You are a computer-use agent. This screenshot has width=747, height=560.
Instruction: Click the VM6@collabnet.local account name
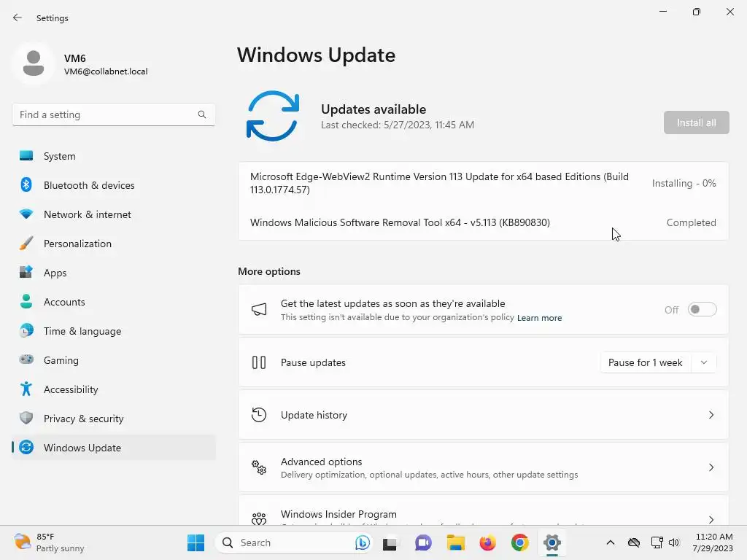106,71
